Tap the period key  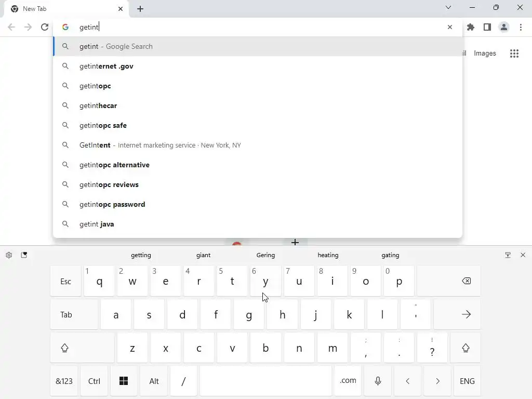(399, 348)
